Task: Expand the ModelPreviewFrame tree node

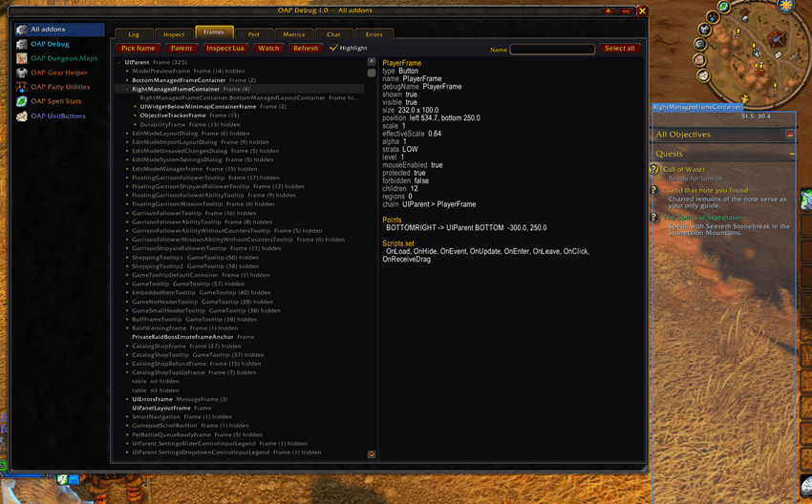Action: pyautogui.click(x=127, y=72)
